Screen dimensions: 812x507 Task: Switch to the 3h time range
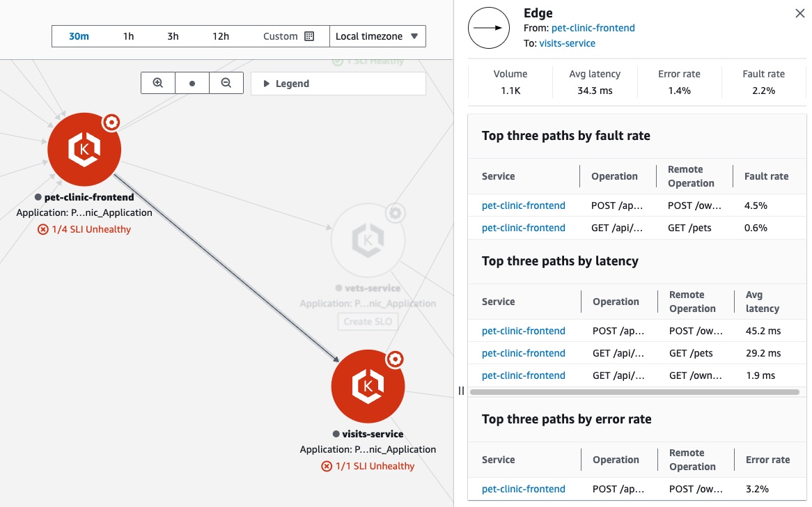173,36
